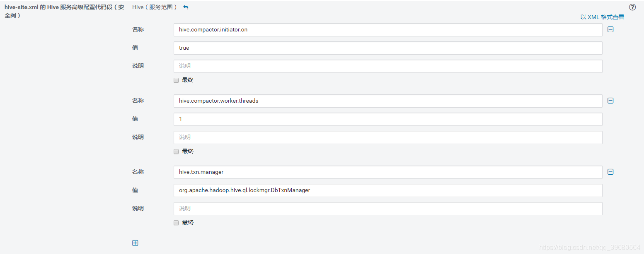Open help via the question mark icon
This screenshot has width=644, height=255.
click(x=632, y=7)
